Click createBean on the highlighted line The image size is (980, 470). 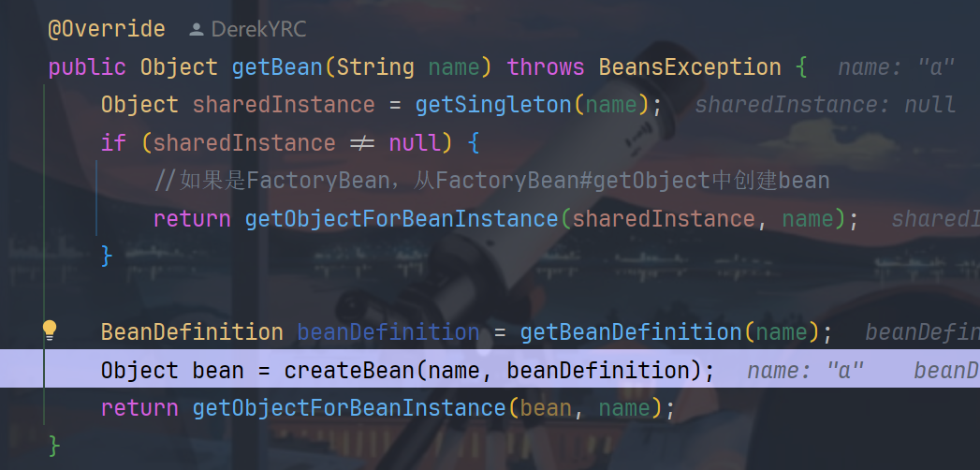coord(349,371)
